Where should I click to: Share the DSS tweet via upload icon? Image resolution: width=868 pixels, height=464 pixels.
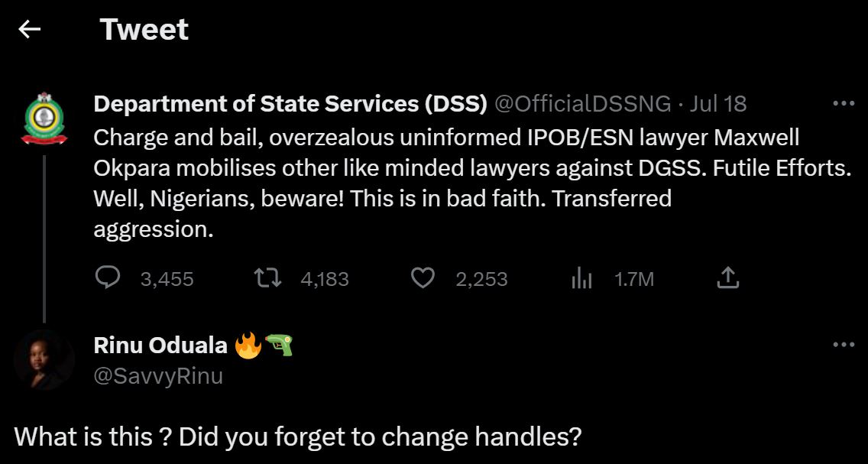click(728, 278)
